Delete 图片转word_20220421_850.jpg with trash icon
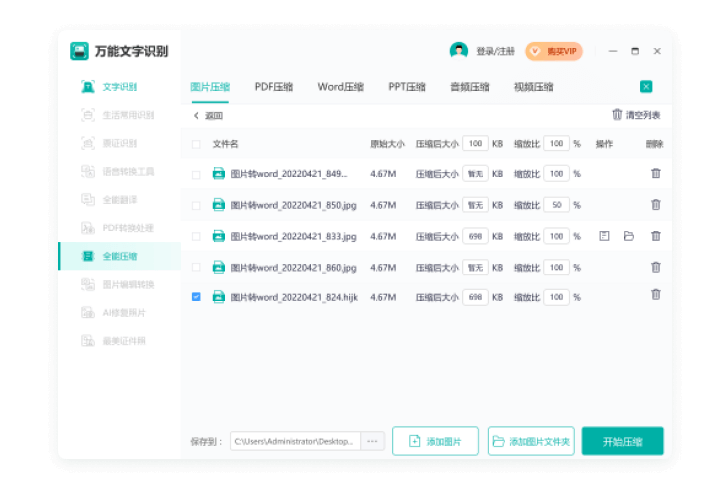 point(656,205)
